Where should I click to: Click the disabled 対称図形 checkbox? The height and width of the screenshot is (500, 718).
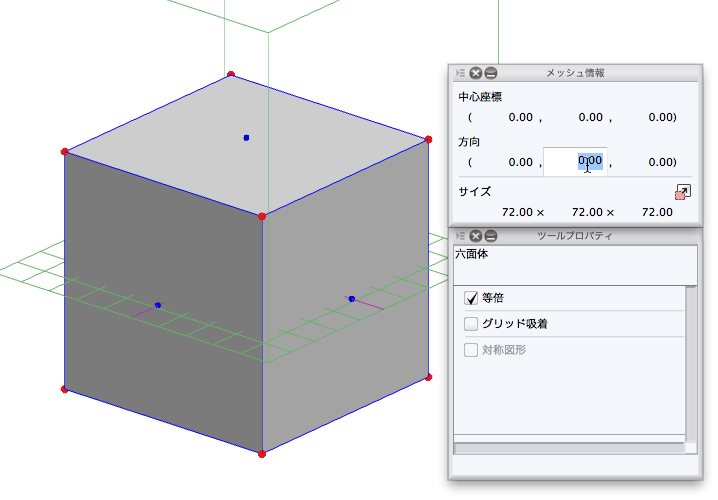pyautogui.click(x=472, y=350)
